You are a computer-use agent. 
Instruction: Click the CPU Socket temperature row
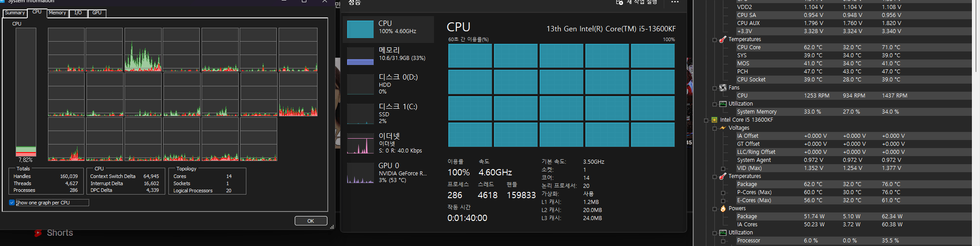point(853,80)
